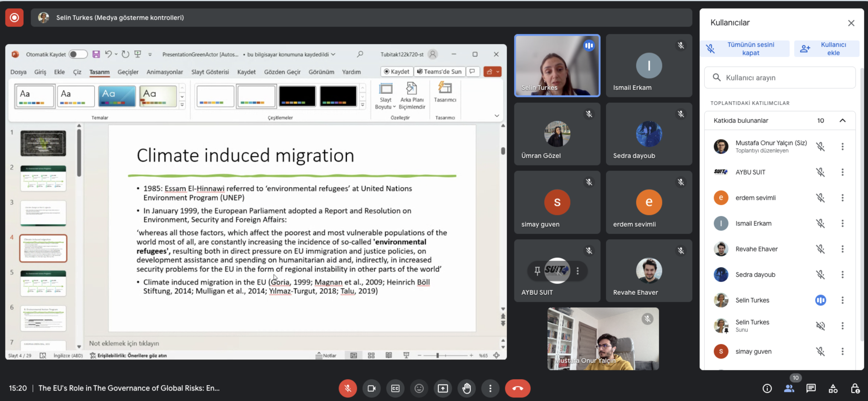Viewport: 868px width, 401px height.
Task: Click the raise hand icon
Action: point(466,388)
